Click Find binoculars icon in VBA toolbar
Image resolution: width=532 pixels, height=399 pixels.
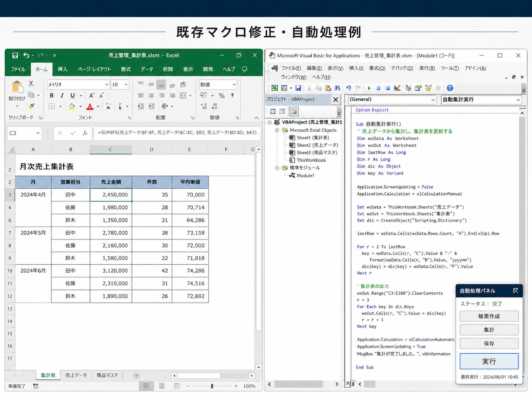tap(337, 88)
